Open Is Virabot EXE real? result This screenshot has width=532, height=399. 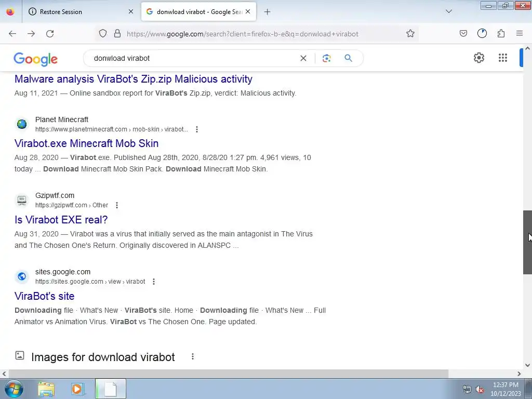[x=61, y=220]
